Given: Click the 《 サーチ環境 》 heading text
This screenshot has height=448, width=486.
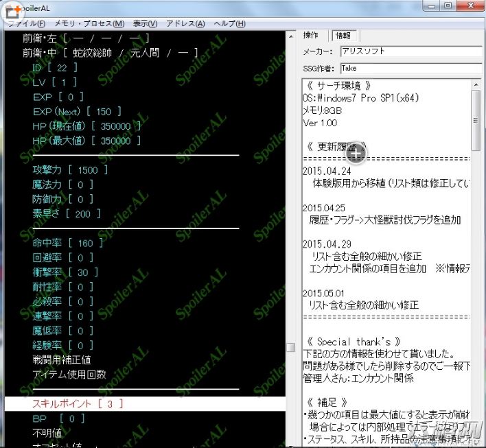Looking at the screenshot, I should point(338,85).
